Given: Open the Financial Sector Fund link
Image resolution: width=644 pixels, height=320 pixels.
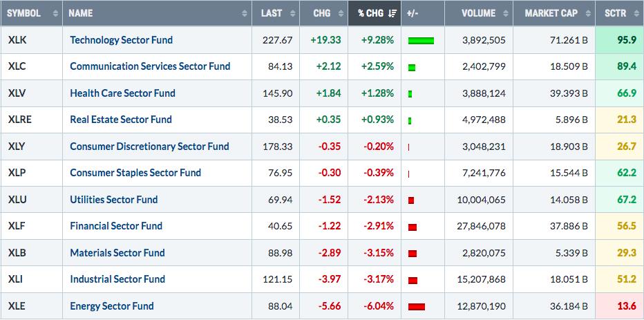Looking at the screenshot, I should [x=116, y=226].
